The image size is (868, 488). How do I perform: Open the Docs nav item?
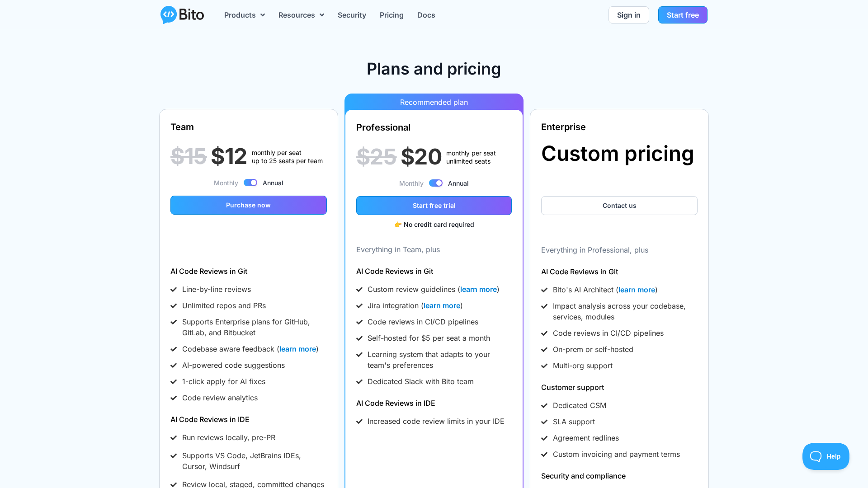tap(426, 15)
